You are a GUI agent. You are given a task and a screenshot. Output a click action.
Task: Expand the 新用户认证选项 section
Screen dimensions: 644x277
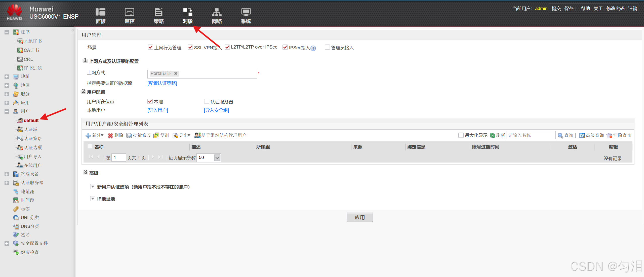pyautogui.click(x=93, y=187)
